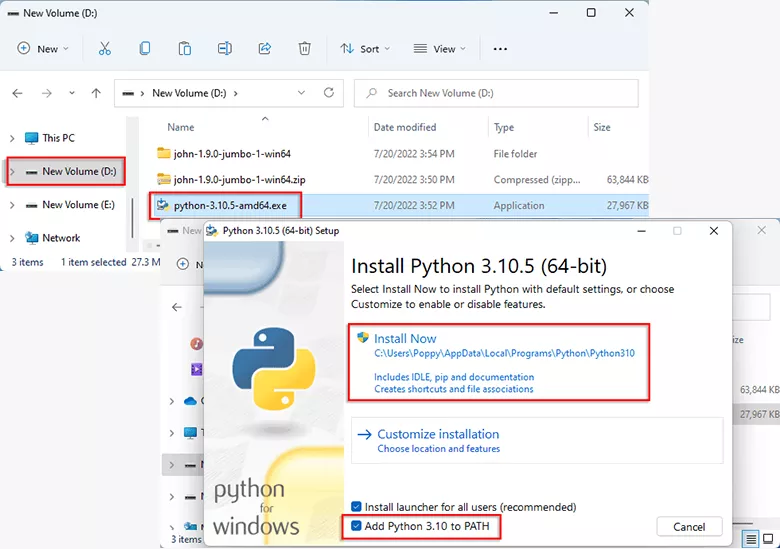
Task: Open the View dropdown menu
Action: [x=439, y=48]
